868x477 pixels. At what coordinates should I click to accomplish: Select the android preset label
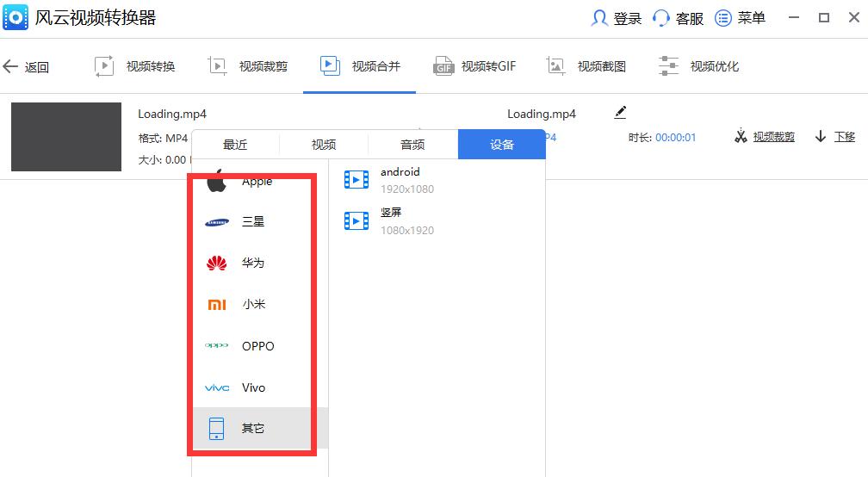(x=400, y=172)
